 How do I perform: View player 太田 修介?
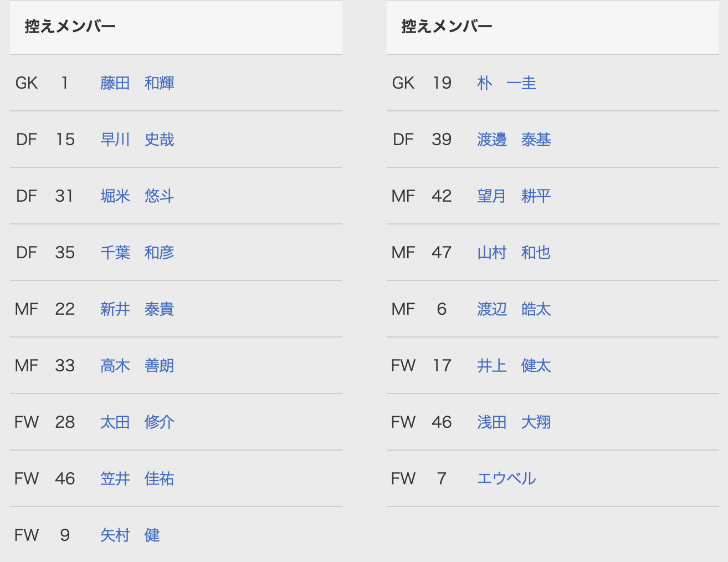click(137, 422)
